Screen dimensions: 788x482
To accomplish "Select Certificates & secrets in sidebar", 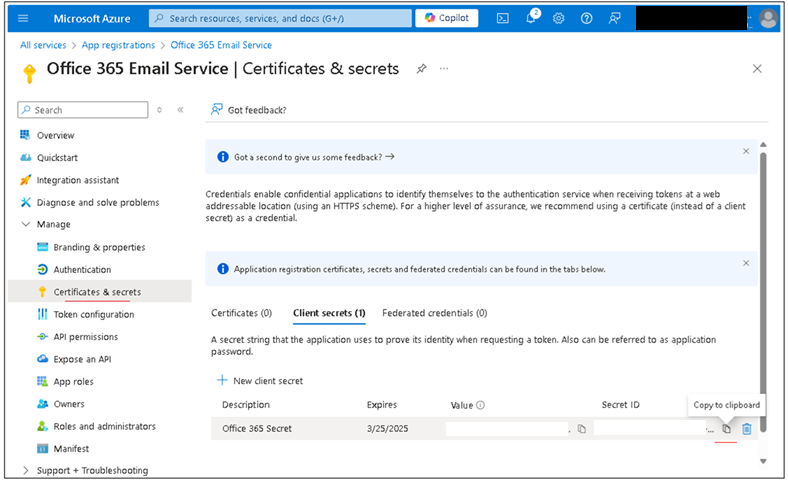I will (x=97, y=292).
